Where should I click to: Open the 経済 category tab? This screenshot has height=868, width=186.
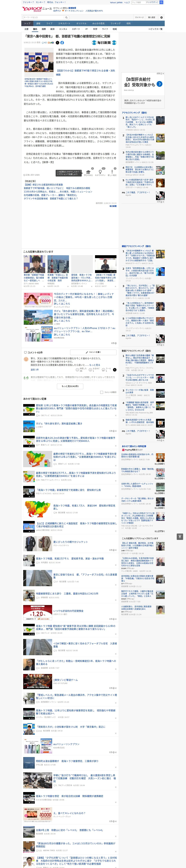(52, 29)
